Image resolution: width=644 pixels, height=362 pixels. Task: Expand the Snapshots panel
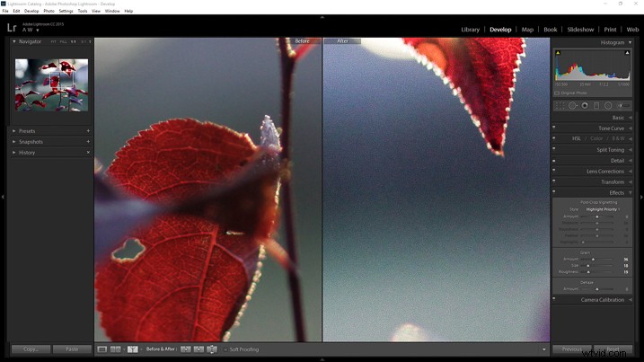tap(14, 141)
